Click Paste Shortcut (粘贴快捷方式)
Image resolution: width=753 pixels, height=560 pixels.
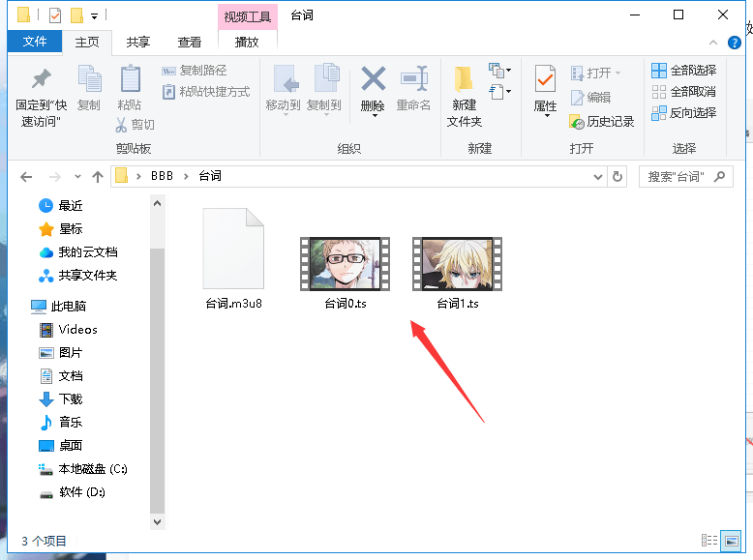[x=206, y=92]
